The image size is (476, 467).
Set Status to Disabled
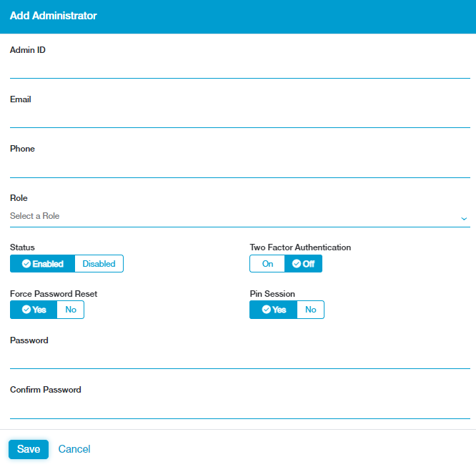pyautogui.click(x=99, y=264)
